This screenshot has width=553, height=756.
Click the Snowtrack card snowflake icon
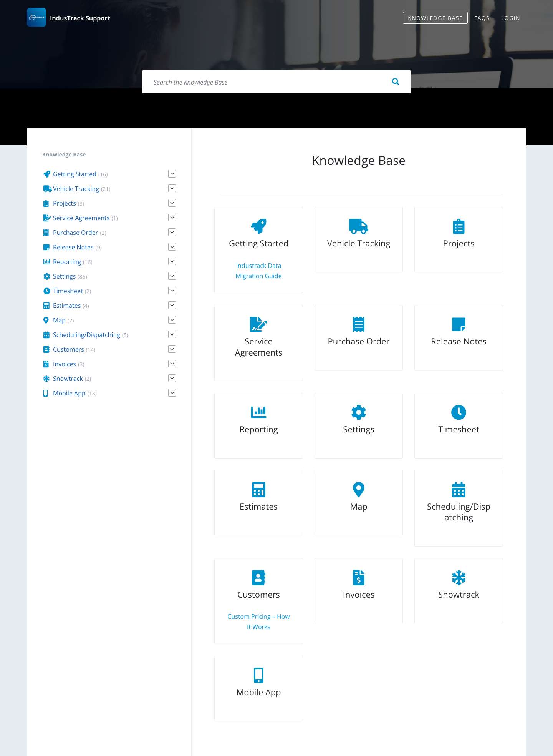click(x=459, y=577)
